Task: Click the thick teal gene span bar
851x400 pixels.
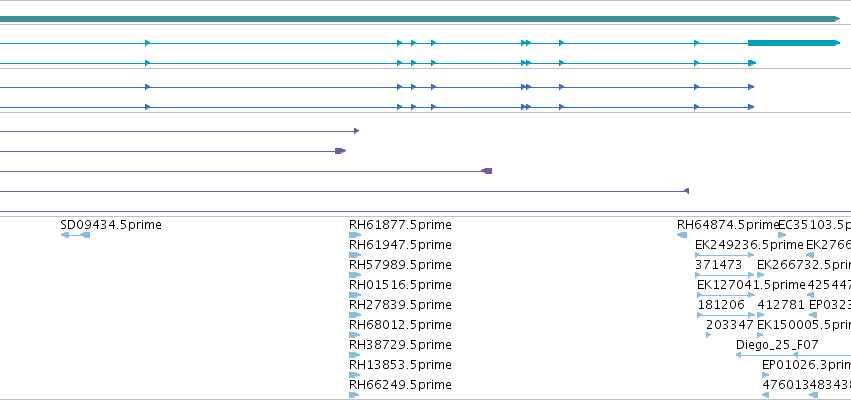Action: 420,19
